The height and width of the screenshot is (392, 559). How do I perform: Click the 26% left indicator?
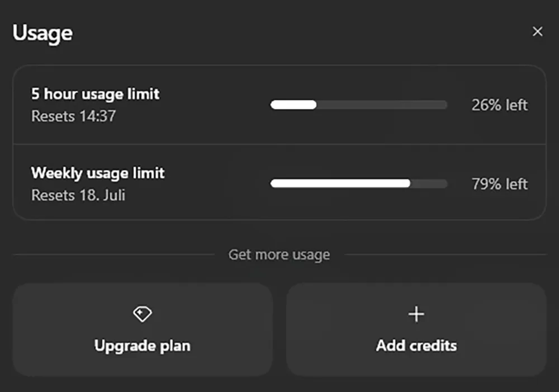pos(499,105)
